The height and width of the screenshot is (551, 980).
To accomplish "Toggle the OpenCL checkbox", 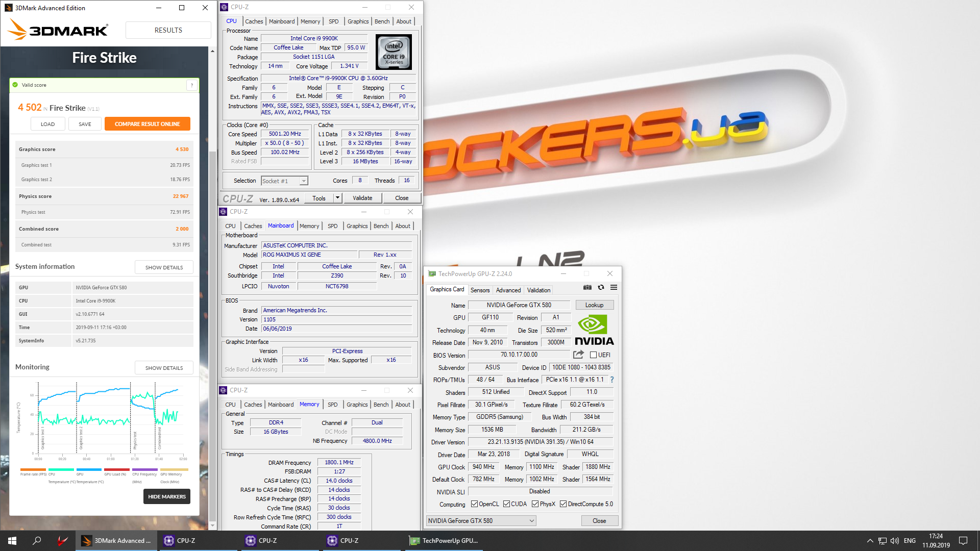I will coord(474,504).
